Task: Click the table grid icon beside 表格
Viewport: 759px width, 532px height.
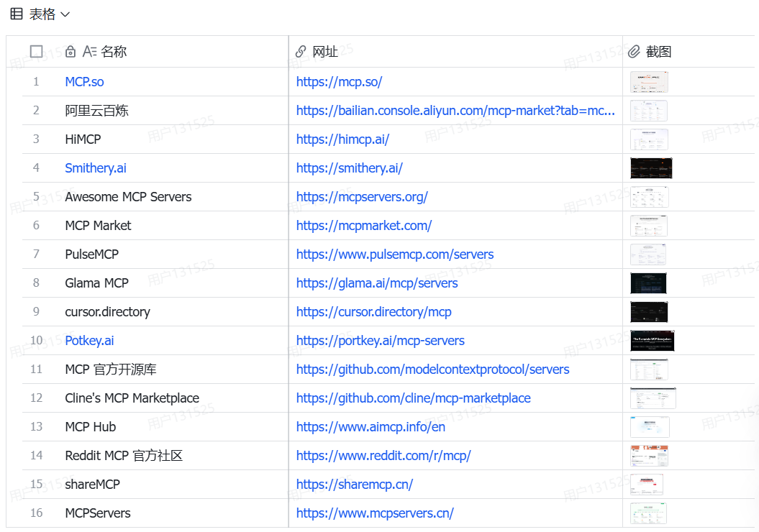Action: coord(17,14)
